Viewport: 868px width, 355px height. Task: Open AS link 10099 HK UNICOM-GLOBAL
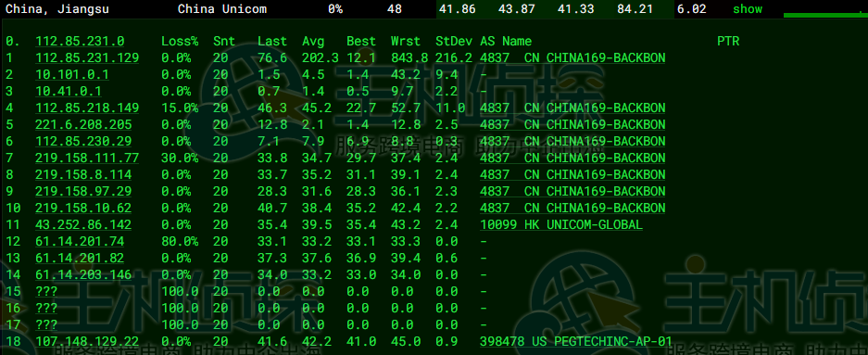(561, 224)
